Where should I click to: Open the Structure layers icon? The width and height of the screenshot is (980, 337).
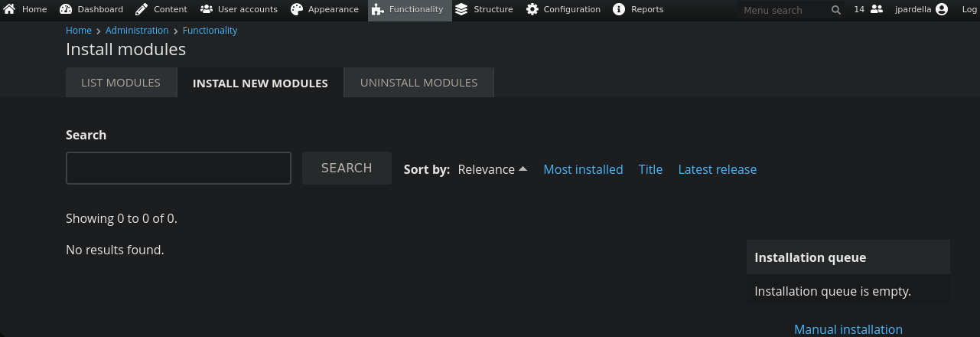[x=461, y=10]
